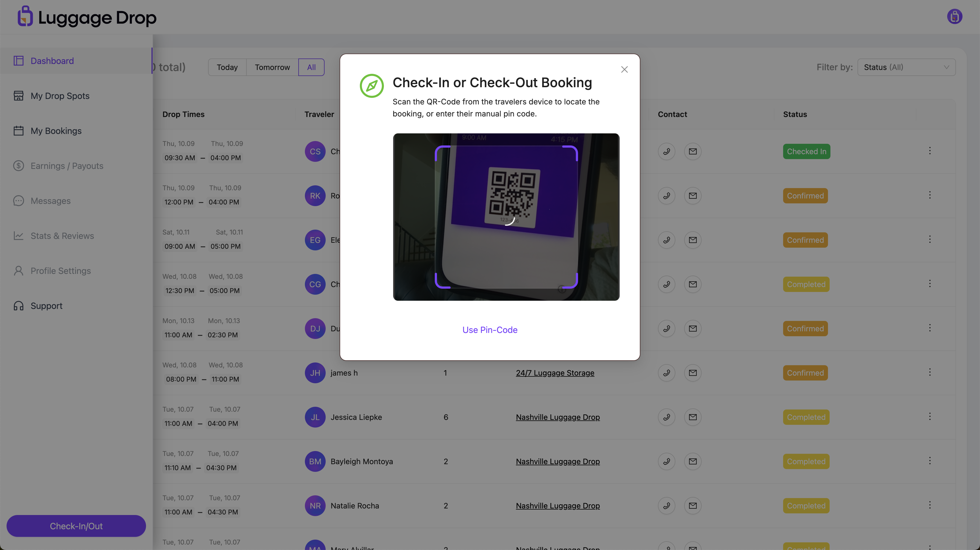The width and height of the screenshot is (980, 550).
Task: Click the QR scanner camera preview
Action: click(506, 217)
